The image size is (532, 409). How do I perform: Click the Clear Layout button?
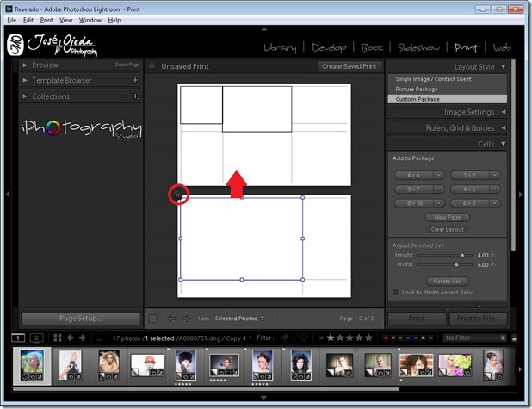click(x=447, y=229)
